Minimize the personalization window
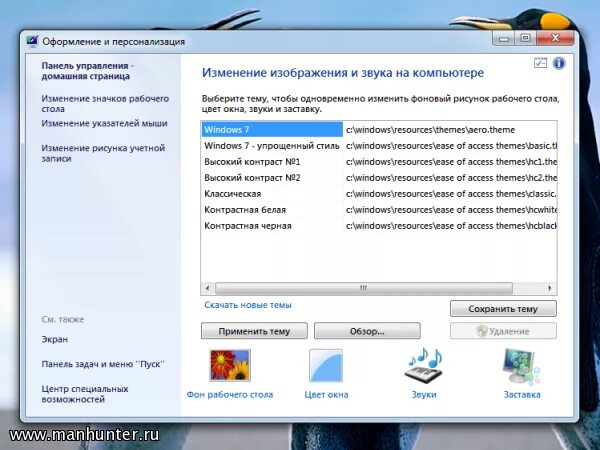Screen dimensions: 600x450 [x=504, y=38]
